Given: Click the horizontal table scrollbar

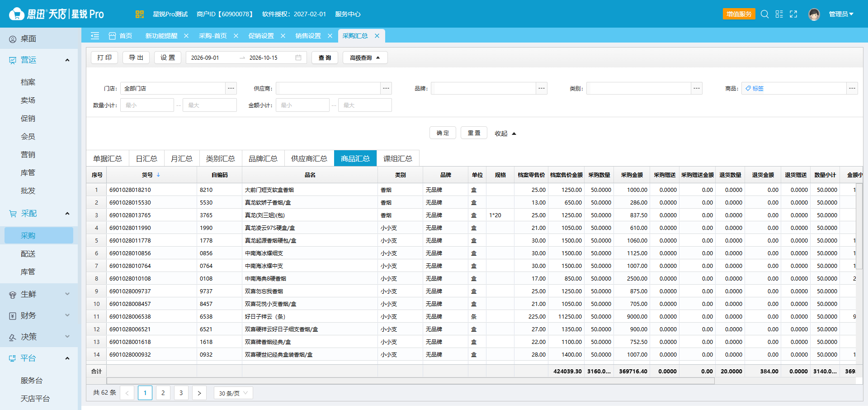Looking at the screenshot, I should 410,381.
